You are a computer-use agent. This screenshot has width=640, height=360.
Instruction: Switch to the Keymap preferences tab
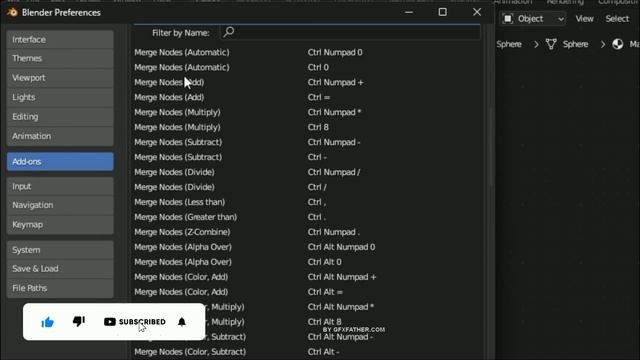tap(60, 224)
